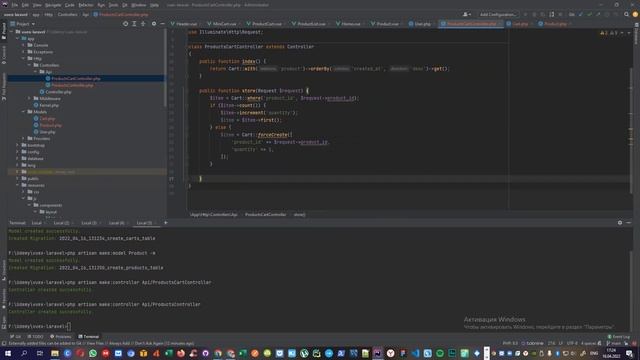Click the collapse all icon in Project toolbar
This screenshot has width=640, height=360.
143,24
